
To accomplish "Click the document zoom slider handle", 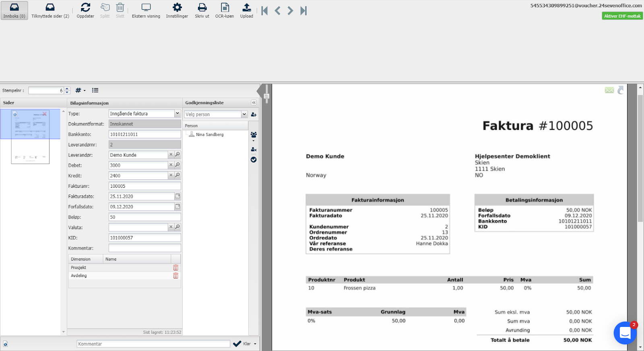I will click(266, 96).
